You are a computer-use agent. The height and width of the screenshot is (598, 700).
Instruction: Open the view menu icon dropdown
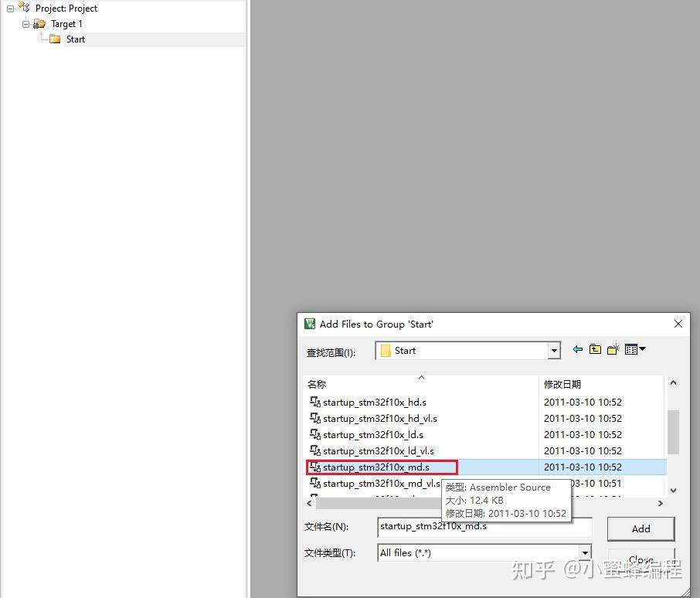pos(636,349)
